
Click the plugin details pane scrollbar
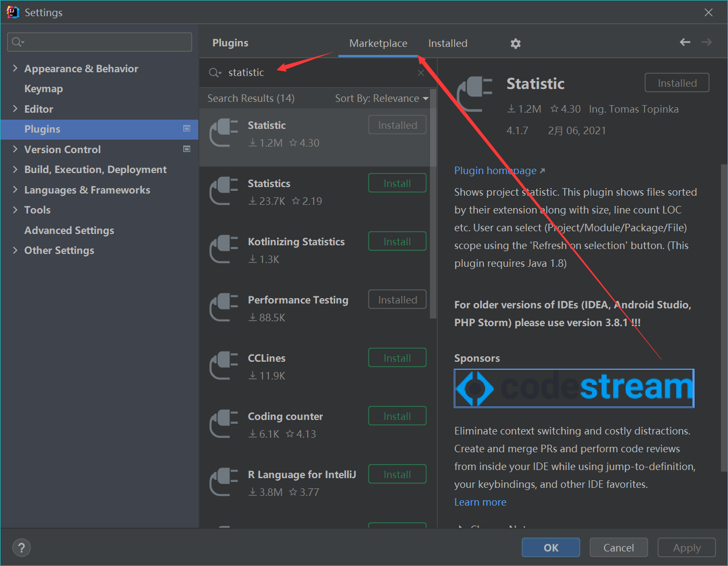[x=724, y=318]
